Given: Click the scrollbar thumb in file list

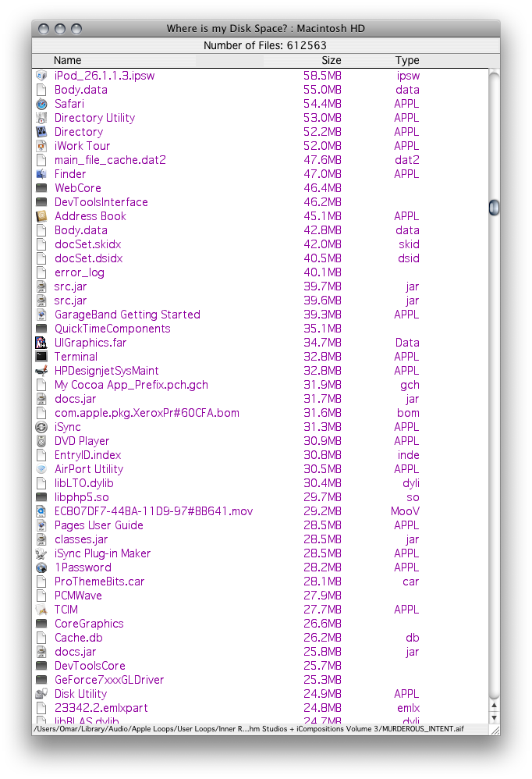Looking at the screenshot, I should coord(494,208).
